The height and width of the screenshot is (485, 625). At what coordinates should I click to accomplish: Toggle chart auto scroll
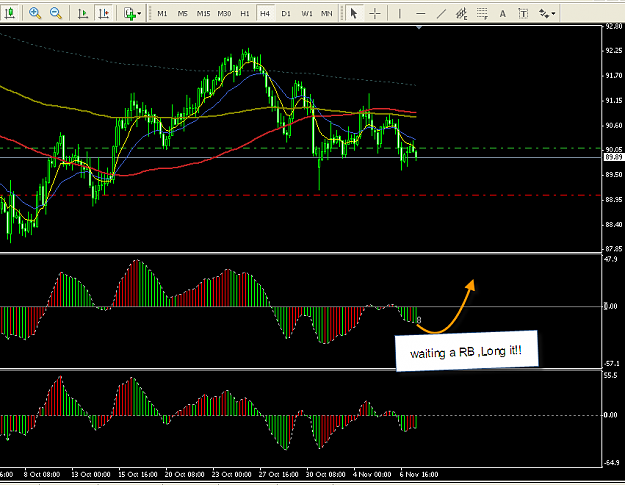pyautogui.click(x=83, y=14)
